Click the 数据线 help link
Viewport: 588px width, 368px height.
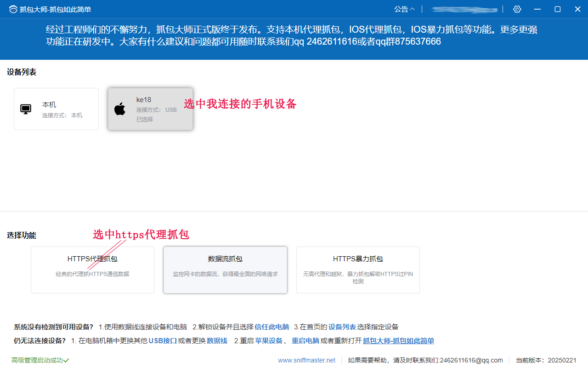[217, 341]
